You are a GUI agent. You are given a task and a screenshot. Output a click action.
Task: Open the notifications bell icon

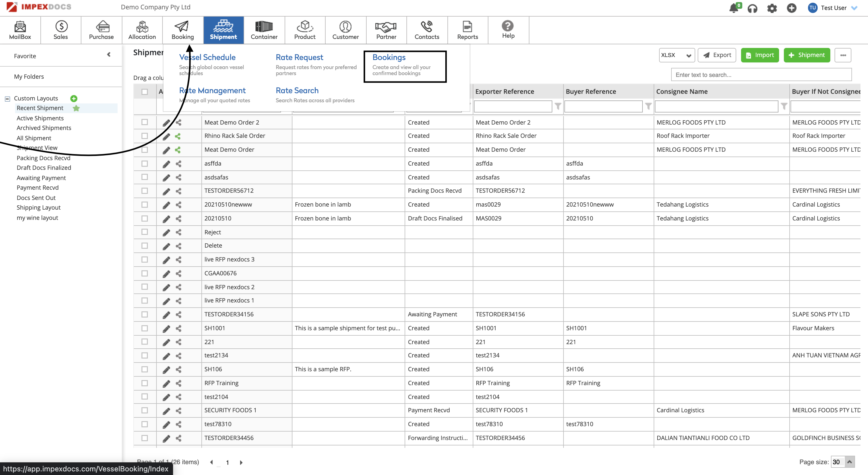pyautogui.click(x=733, y=8)
